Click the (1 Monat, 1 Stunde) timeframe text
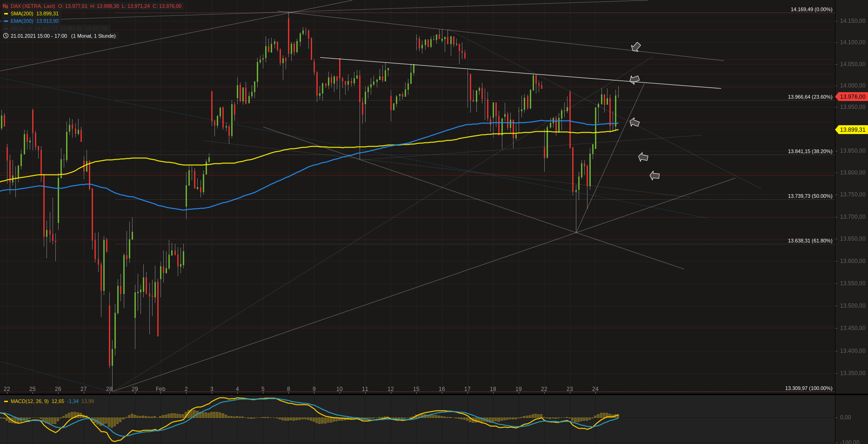The height and width of the screenshot is (444, 868). 93,36
